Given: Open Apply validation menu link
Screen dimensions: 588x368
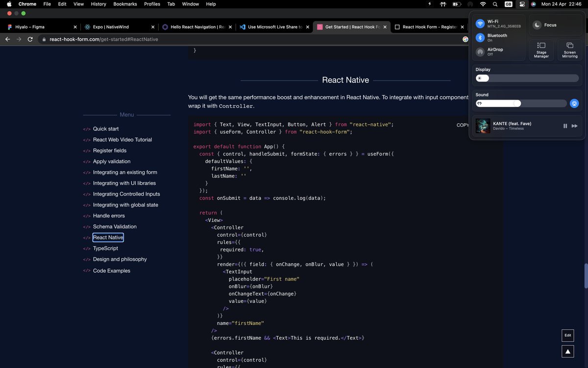Looking at the screenshot, I should click(x=112, y=161).
